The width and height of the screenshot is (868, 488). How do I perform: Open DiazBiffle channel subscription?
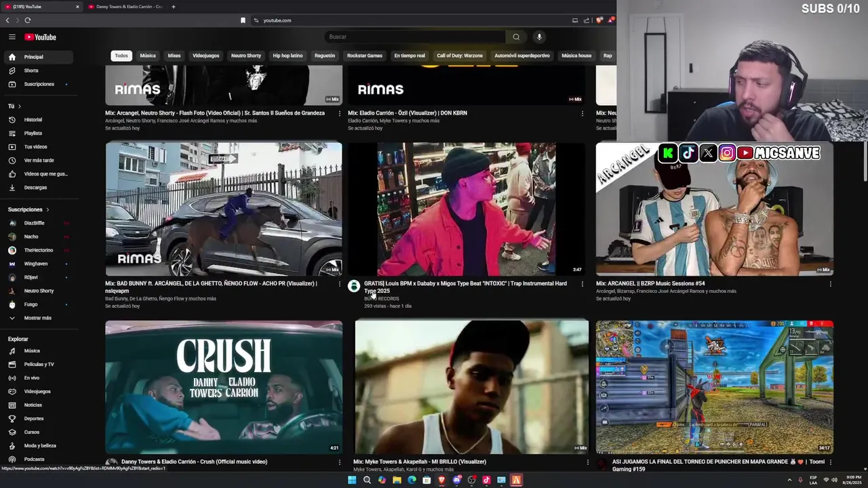[x=38, y=223]
